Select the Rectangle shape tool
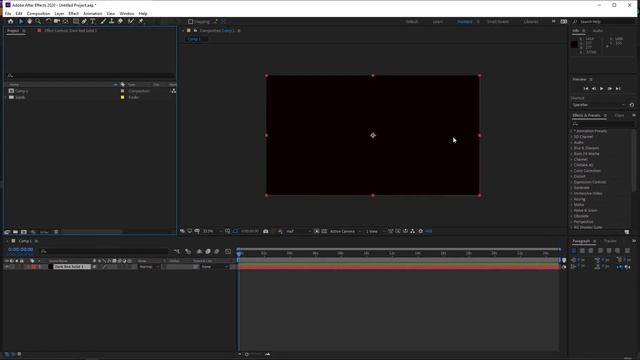Screen dimensions: 640x360 pos(76,21)
